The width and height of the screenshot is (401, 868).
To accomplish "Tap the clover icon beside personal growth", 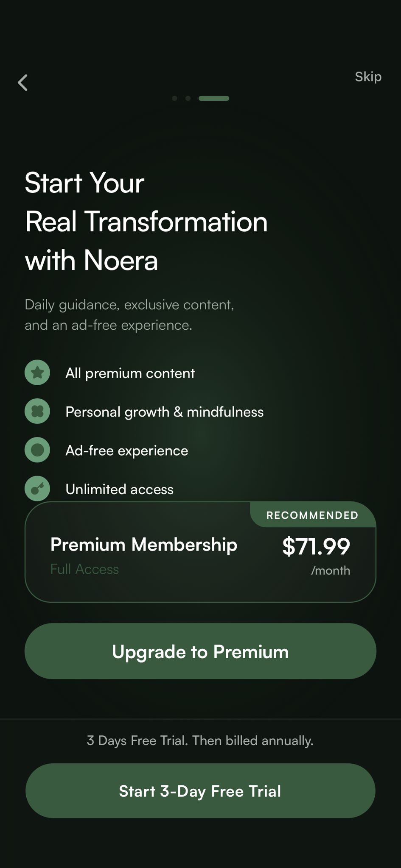I will pos(37,411).
